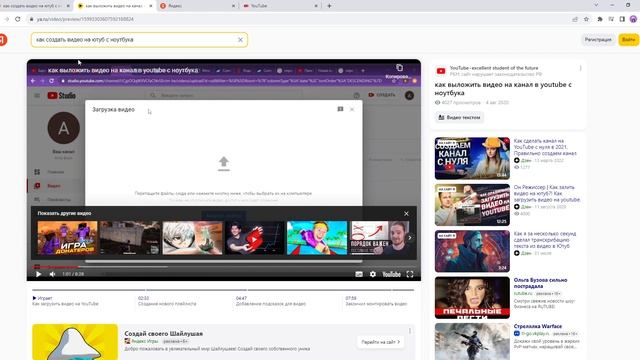Open the 'ПЕЧАЛЬНЫЕ ВЕСТИ' ad thumbnail
Screen dimensions: 640x360
[472, 298]
